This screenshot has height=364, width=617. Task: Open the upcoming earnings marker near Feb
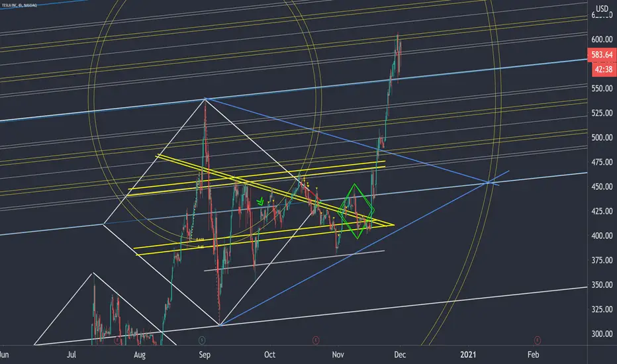pos(537,340)
